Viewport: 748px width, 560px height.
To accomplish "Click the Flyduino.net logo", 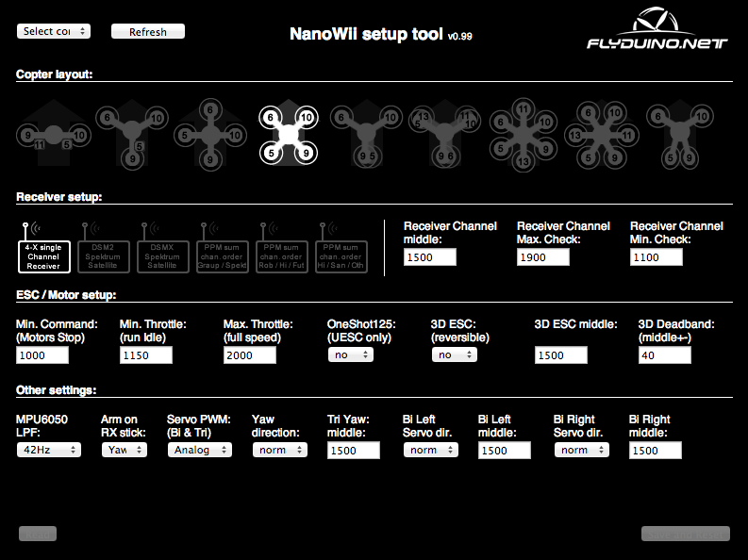I will [x=657, y=28].
